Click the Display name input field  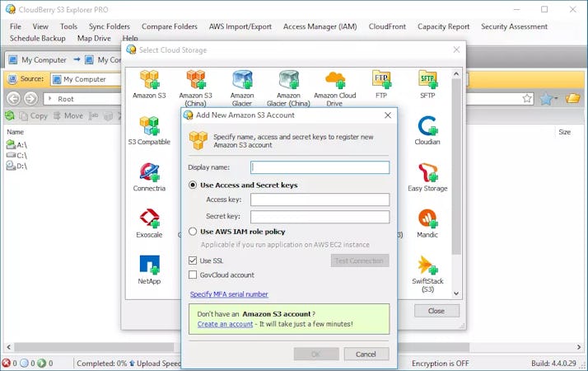(x=320, y=167)
